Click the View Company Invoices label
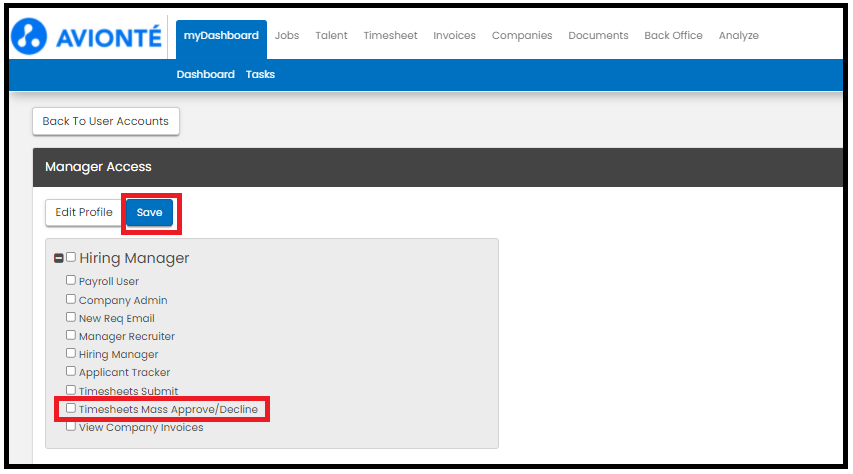The height and width of the screenshot is (474, 853). coord(141,428)
